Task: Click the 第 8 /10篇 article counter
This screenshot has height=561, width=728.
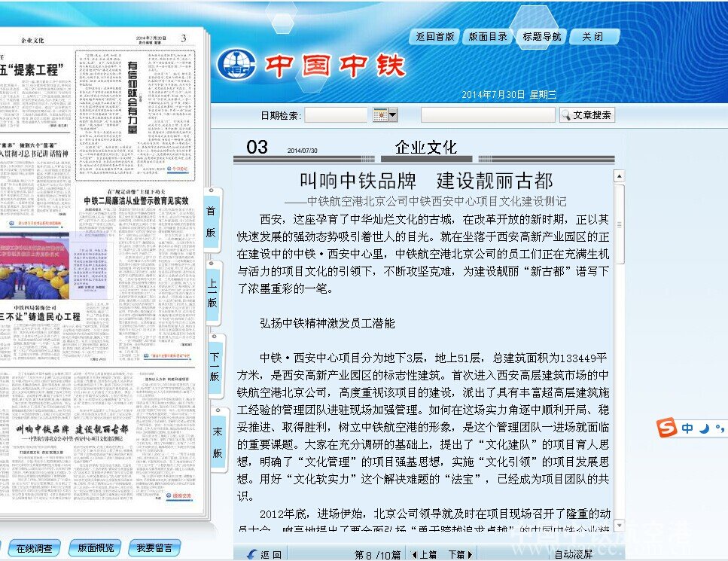Action: [x=377, y=554]
